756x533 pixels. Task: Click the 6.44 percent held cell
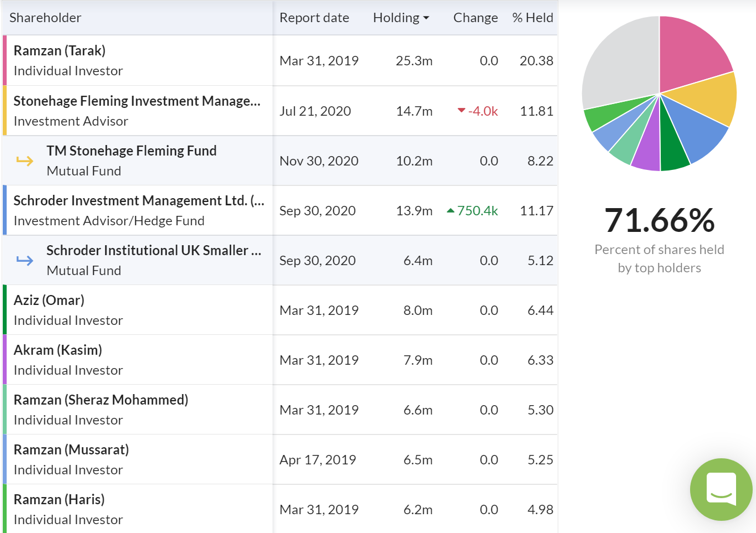(x=540, y=311)
